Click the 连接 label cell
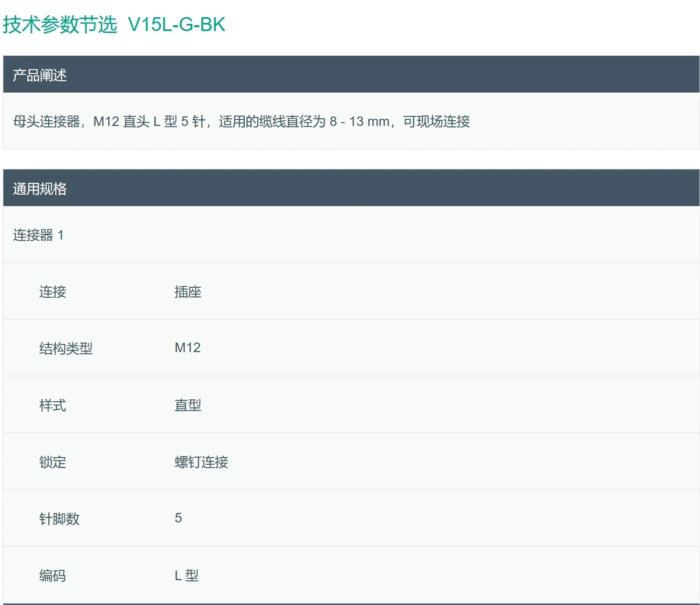The image size is (700, 605). pos(52,292)
